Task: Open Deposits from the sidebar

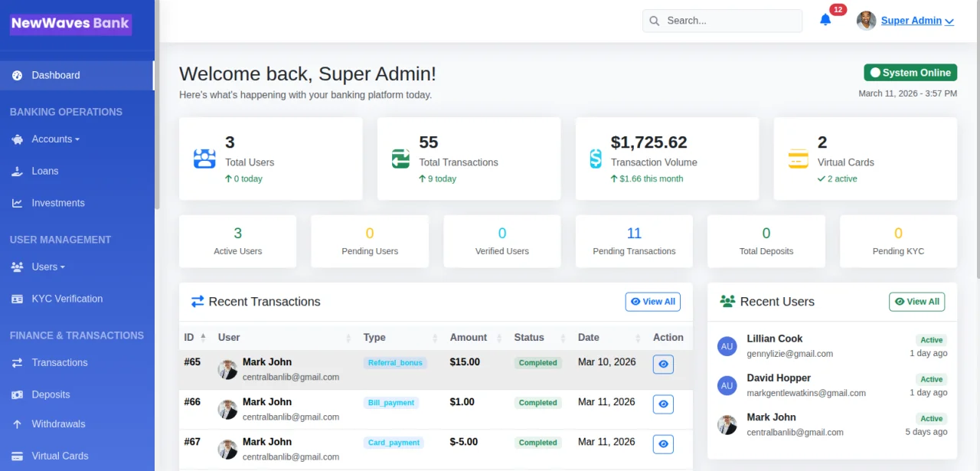Action: [77, 394]
